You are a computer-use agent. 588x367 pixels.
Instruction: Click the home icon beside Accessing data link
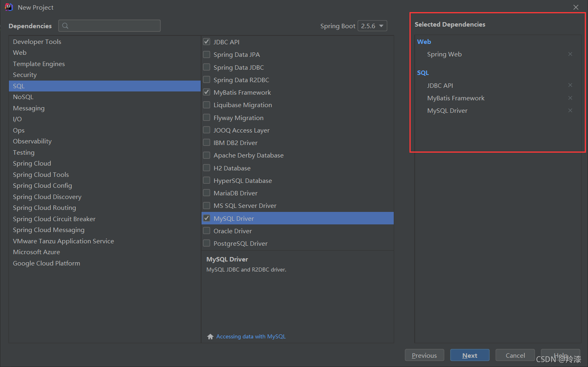210,336
